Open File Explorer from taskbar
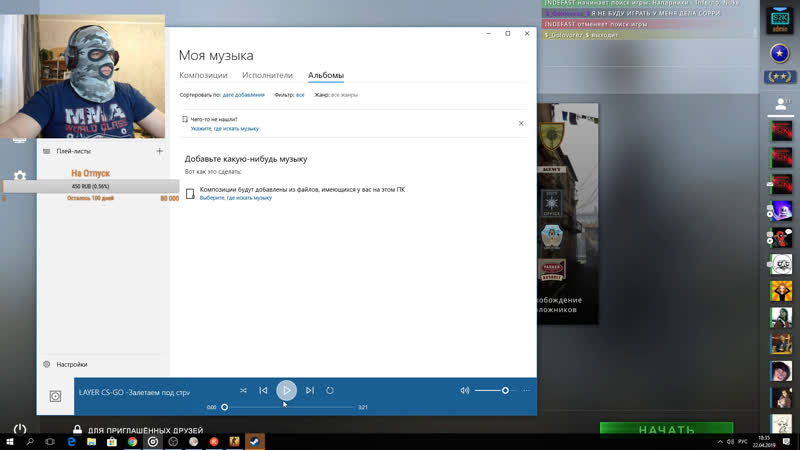800x450 pixels. 91,442
